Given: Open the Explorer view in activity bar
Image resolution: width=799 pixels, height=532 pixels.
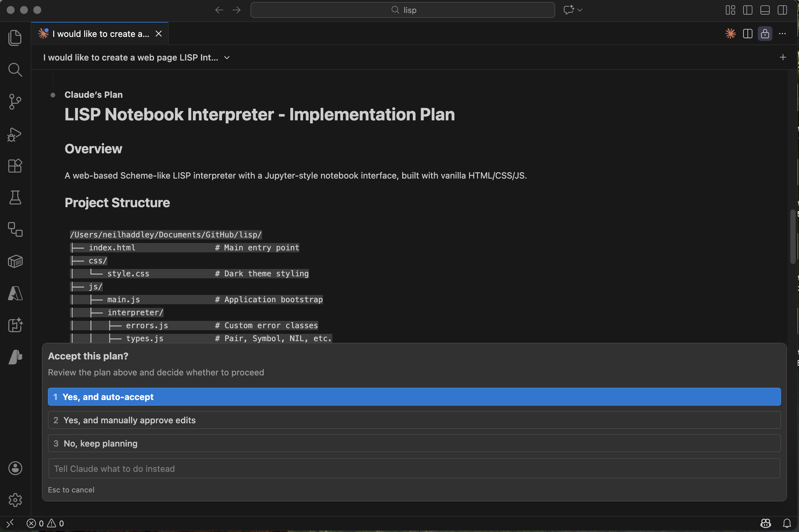Looking at the screenshot, I should click(x=15, y=37).
